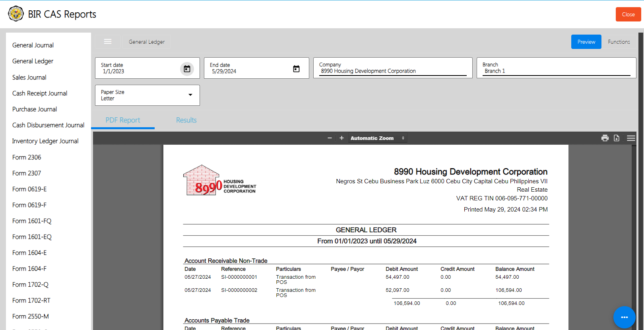Open Form 2550-M
Viewport: 644px width, 330px height.
[31, 316]
